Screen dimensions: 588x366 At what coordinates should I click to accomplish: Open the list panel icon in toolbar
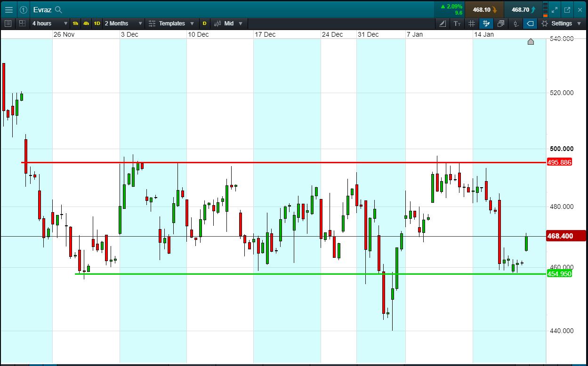(x=8, y=23)
